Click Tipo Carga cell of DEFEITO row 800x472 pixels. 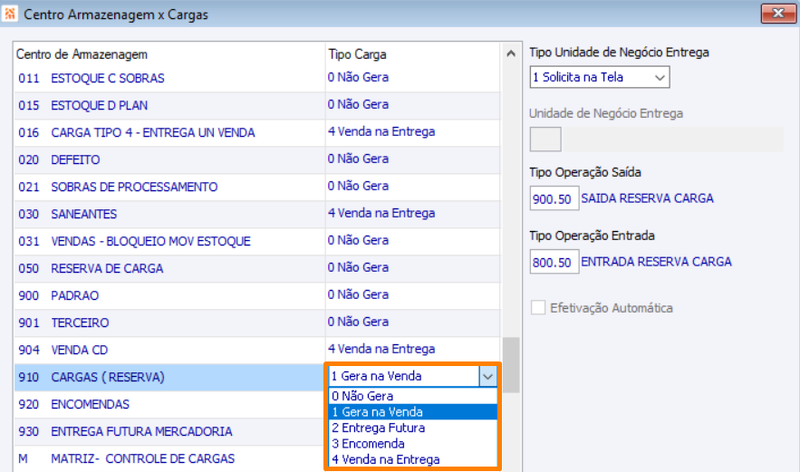point(413,160)
